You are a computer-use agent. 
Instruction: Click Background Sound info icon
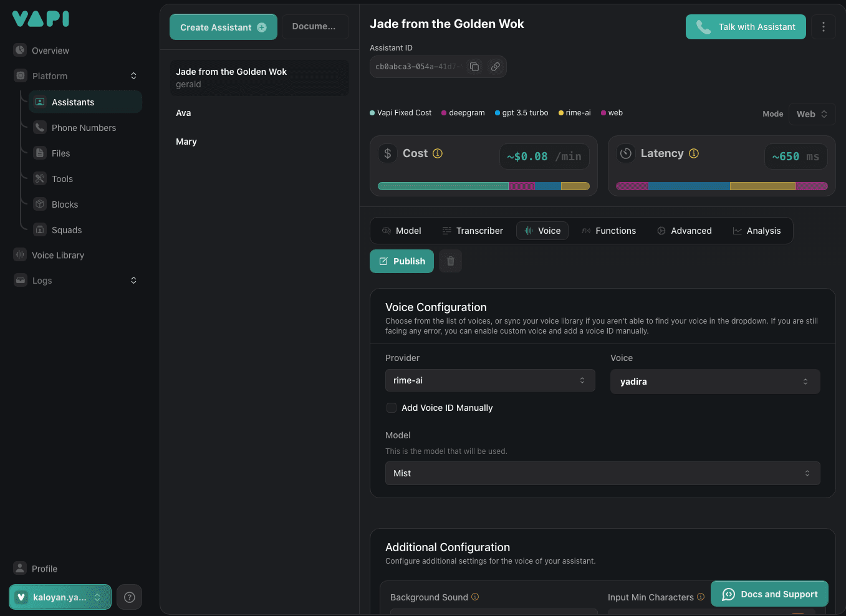475,597
